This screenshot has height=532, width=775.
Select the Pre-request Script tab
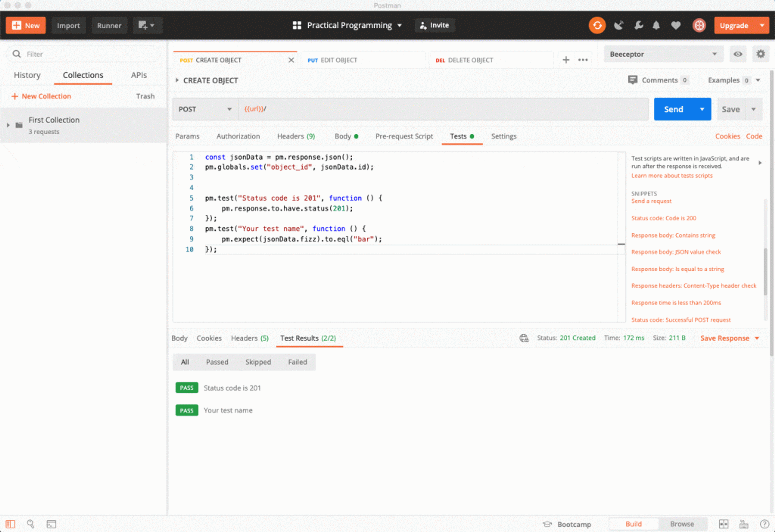pos(404,136)
